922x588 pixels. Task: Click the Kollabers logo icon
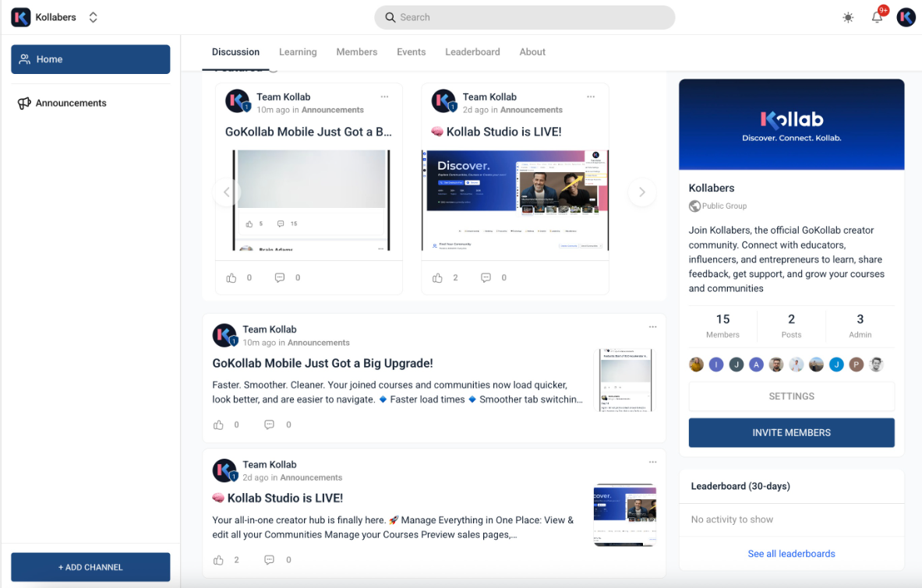point(20,17)
